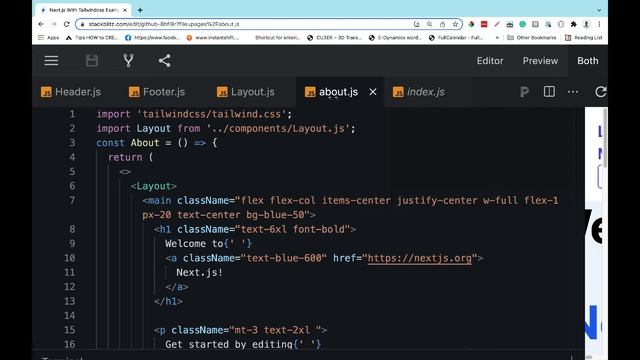
Task: Click the share project icon
Action: (x=164, y=61)
